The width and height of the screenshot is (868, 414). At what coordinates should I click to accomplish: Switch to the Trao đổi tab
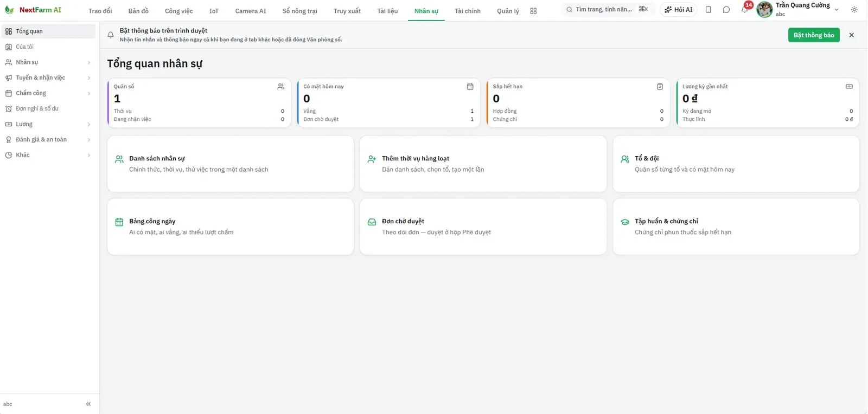[100, 11]
